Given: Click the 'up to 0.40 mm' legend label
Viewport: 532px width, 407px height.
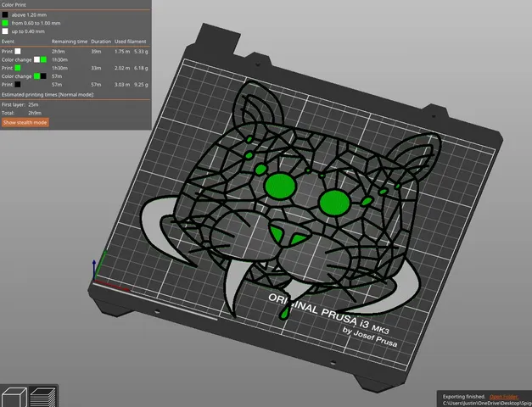Looking at the screenshot, I should point(28,31).
